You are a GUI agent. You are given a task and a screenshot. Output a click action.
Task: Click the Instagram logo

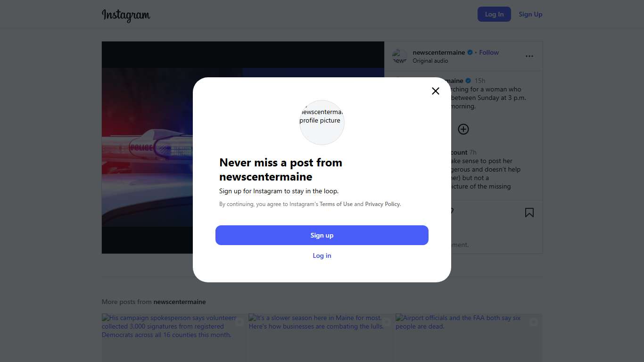click(x=126, y=15)
